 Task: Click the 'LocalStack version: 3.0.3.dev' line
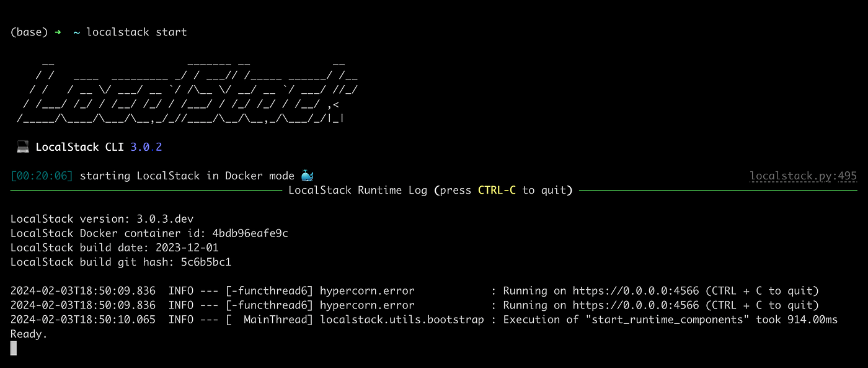tap(102, 219)
